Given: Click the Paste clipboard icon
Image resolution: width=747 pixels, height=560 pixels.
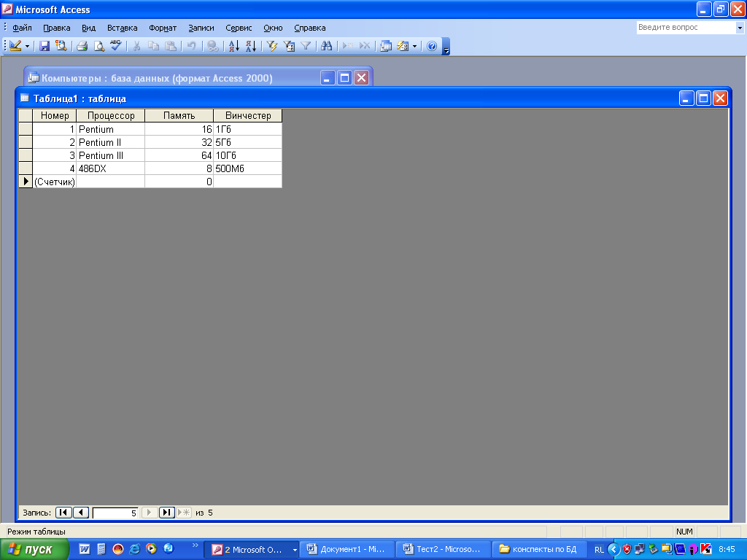Looking at the screenshot, I should (x=171, y=46).
